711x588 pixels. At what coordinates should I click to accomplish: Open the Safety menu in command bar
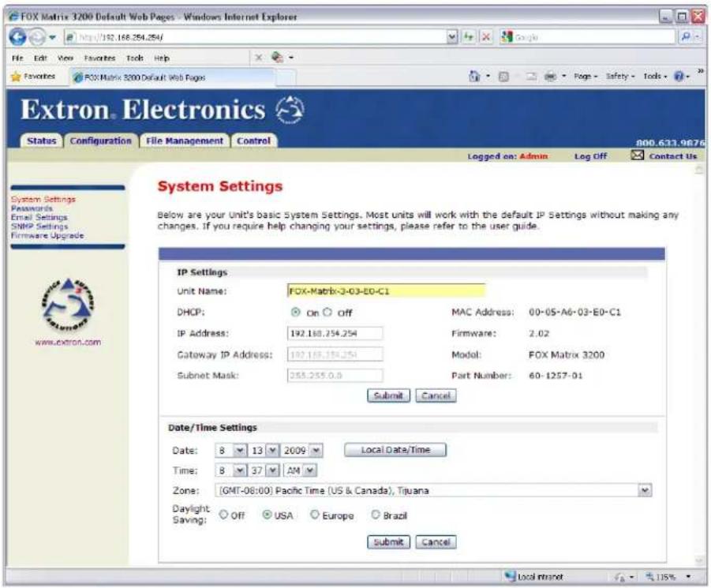coord(620,77)
